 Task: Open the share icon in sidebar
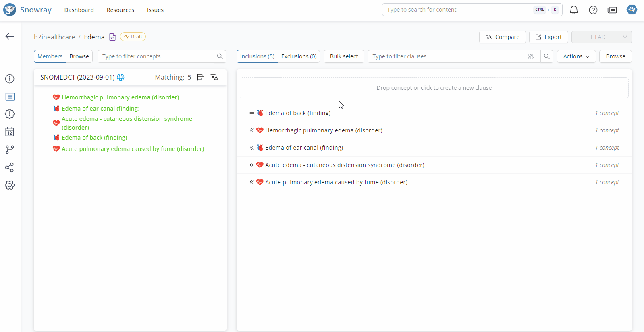(10, 167)
